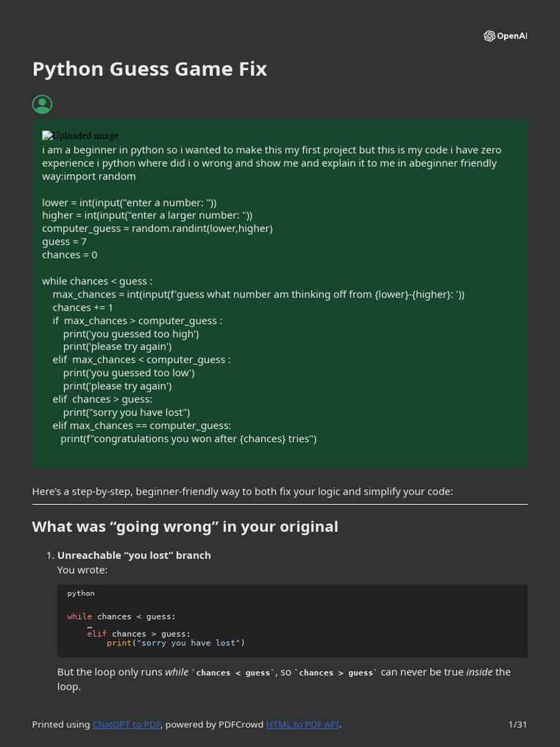This screenshot has height=747, width=560.
Task: Click the orange 'print' call in code block
Action: (119, 643)
